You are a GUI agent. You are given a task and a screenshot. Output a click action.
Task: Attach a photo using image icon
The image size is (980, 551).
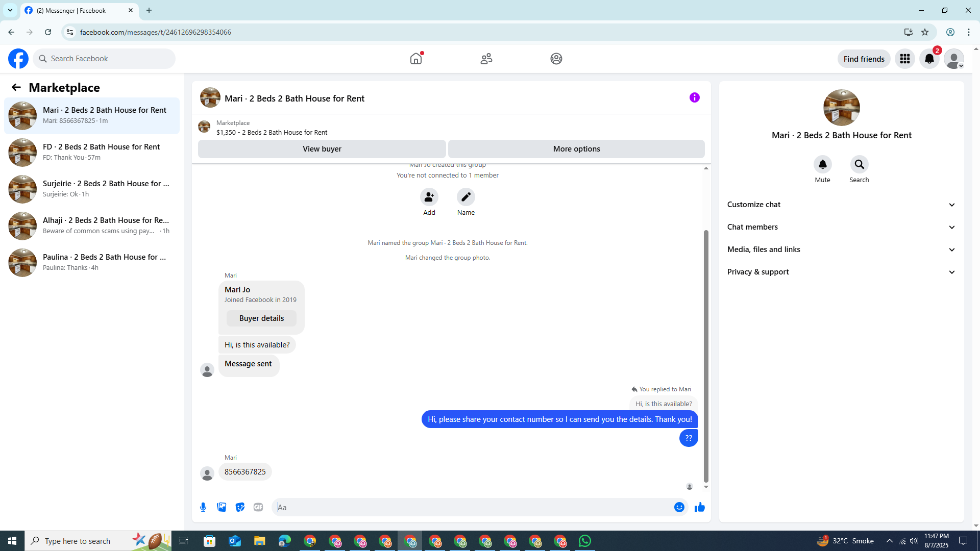point(222,507)
